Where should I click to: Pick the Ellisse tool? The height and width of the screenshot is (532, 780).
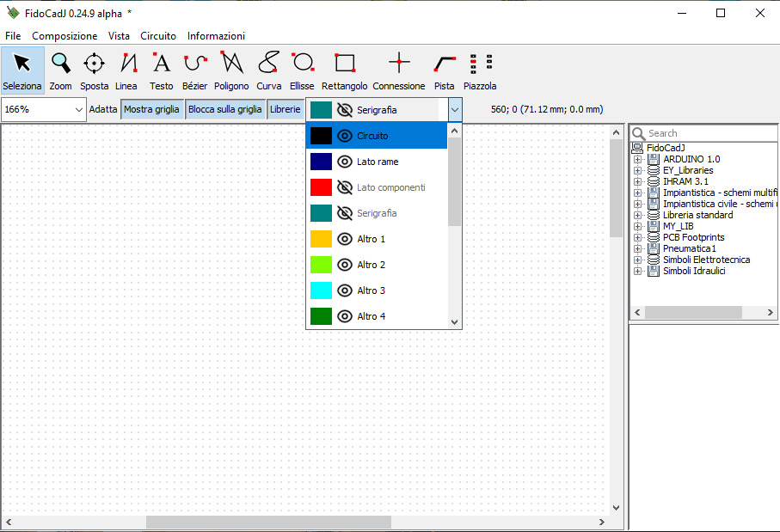[x=302, y=70]
